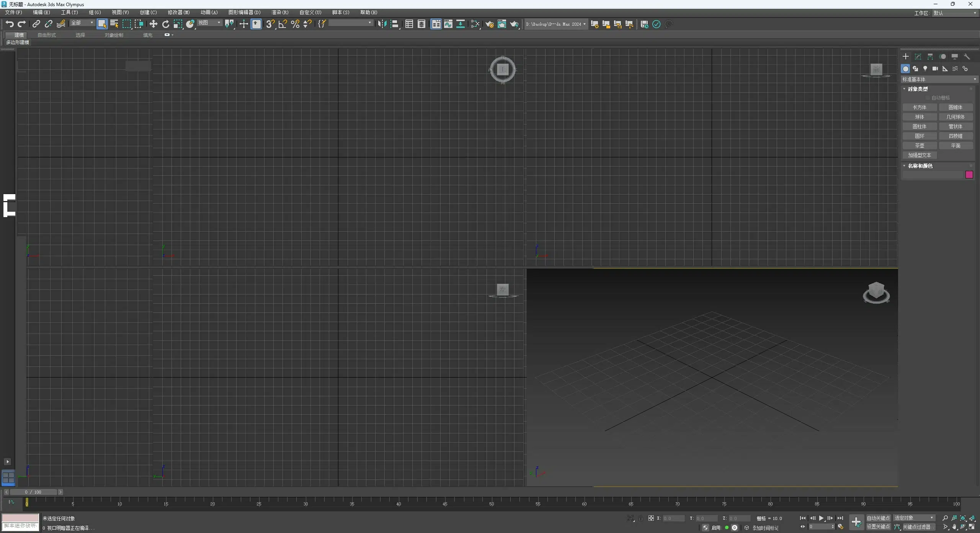Click the Lights category icon
Image resolution: width=980 pixels, height=533 pixels.
[925, 69]
